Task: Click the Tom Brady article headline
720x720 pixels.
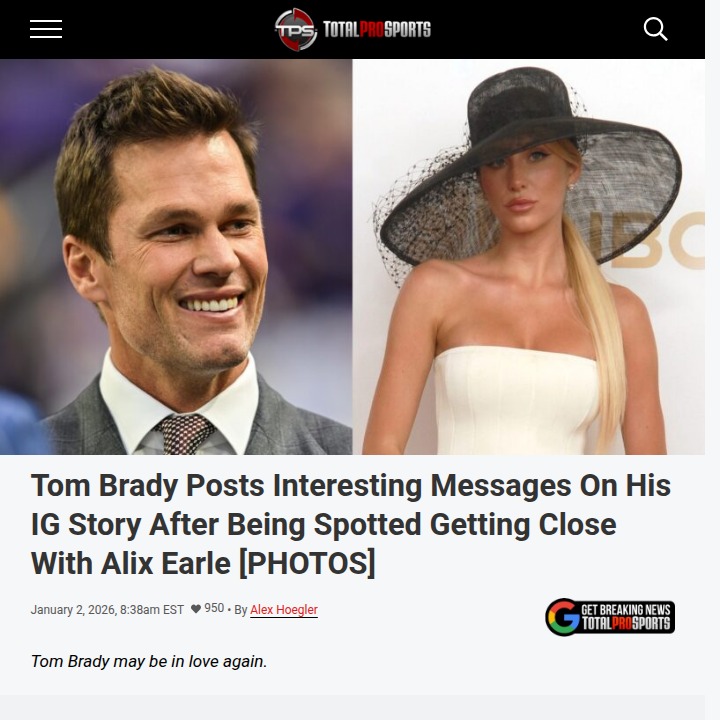Action: click(x=351, y=524)
